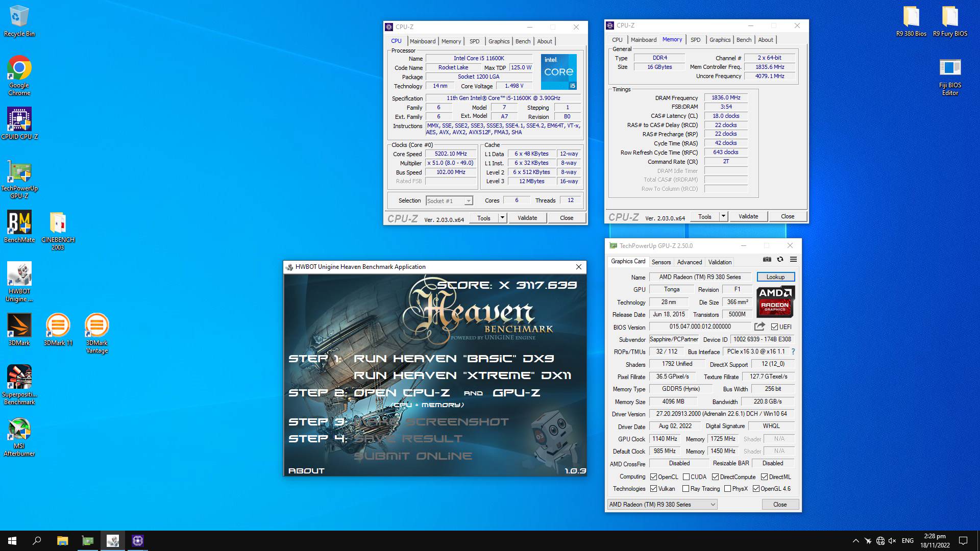Screen dimensions: 980x551
Task: Open GPU-Z hamburger menu icon
Action: [793, 259]
